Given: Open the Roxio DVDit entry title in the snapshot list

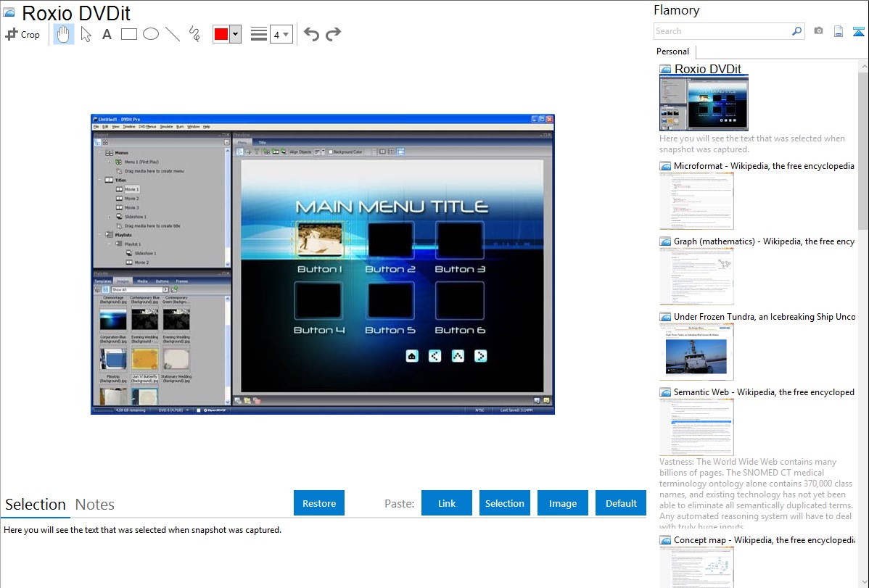Looking at the screenshot, I should point(708,69).
